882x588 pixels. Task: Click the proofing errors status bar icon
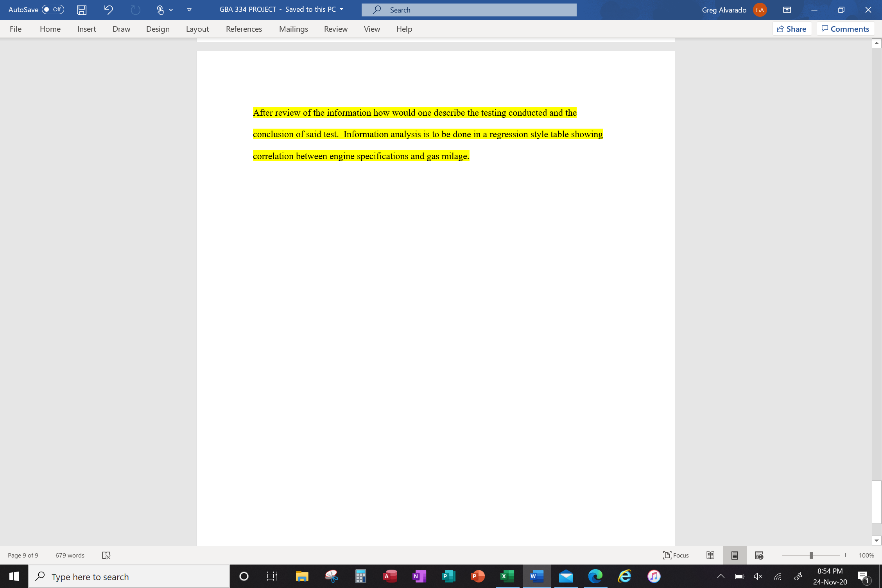click(x=106, y=555)
